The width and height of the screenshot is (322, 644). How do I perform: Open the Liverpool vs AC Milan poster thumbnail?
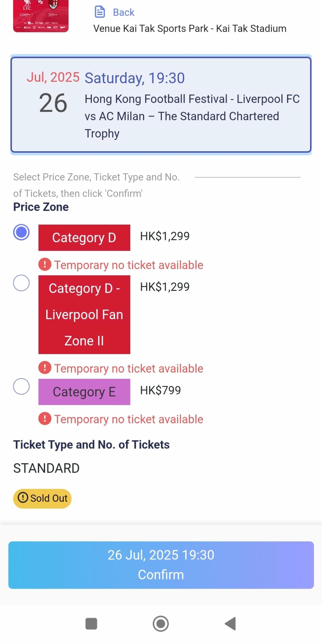(x=41, y=16)
